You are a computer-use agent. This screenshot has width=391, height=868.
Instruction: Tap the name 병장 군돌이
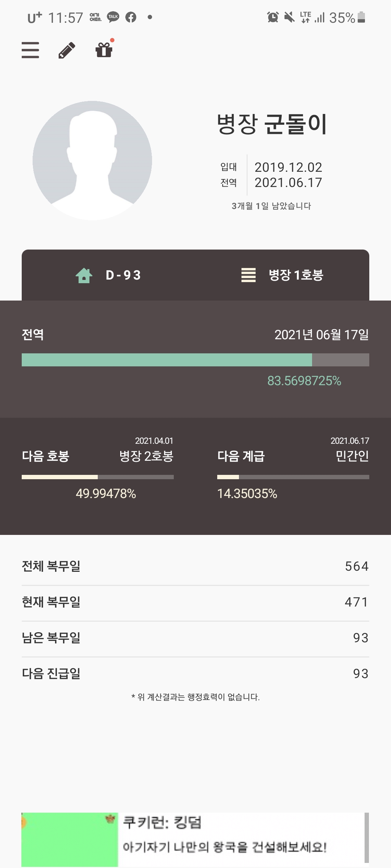click(272, 124)
